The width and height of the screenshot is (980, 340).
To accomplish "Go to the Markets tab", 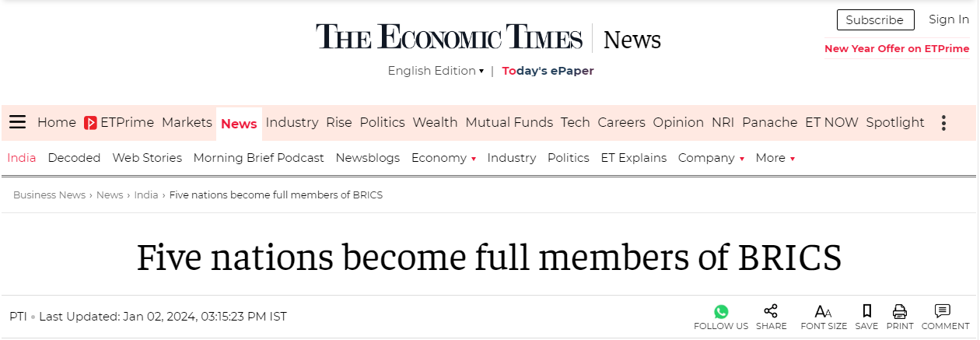I will coord(187,123).
